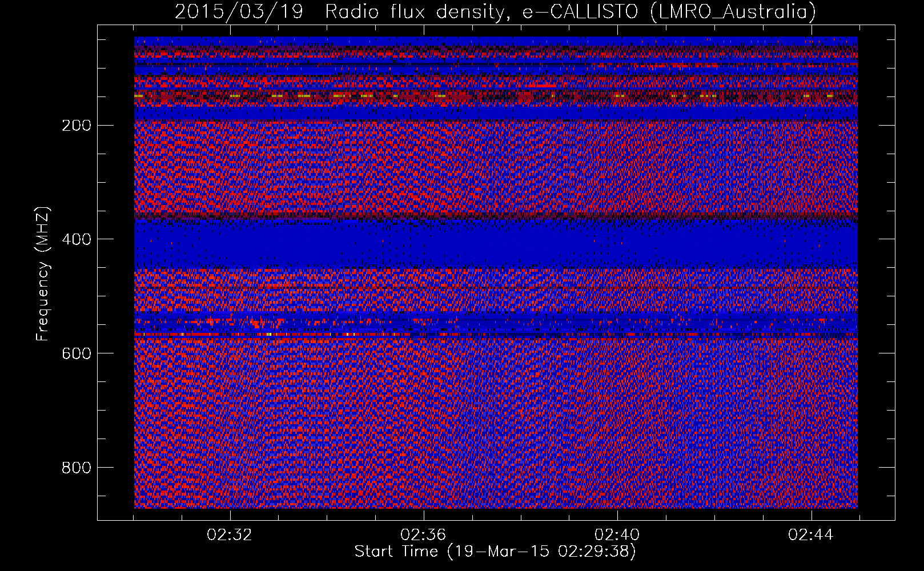This screenshot has height=571, width=924.
Task: Click the 02:32 time tick label
Action: coord(230,535)
